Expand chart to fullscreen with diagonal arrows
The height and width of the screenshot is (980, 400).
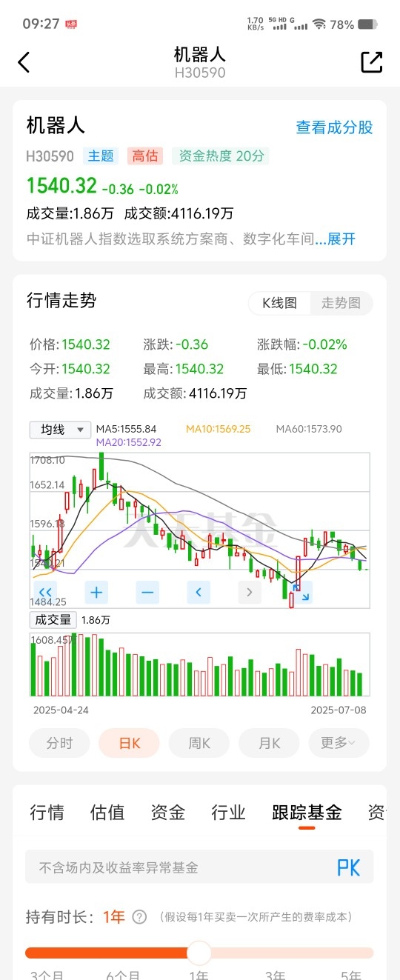(x=301, y=592)
